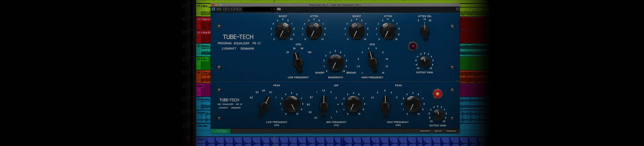644x146 pixels.
Task: Open the SETUP menu
Action: (x=438, y=131)
